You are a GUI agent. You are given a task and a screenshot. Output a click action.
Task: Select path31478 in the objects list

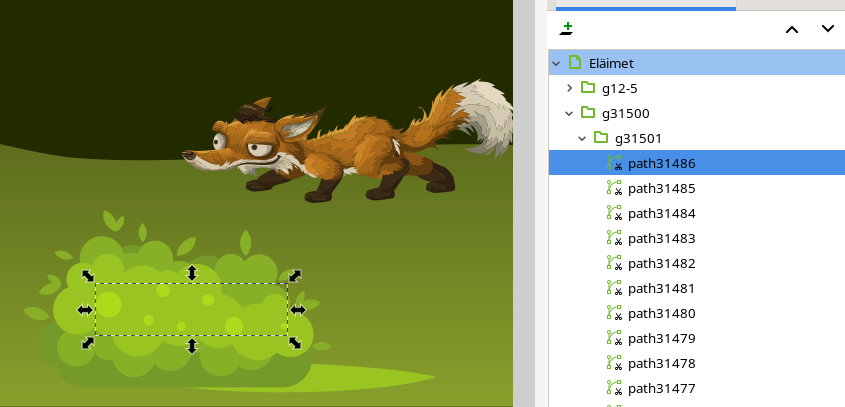[x=697, y=363]
